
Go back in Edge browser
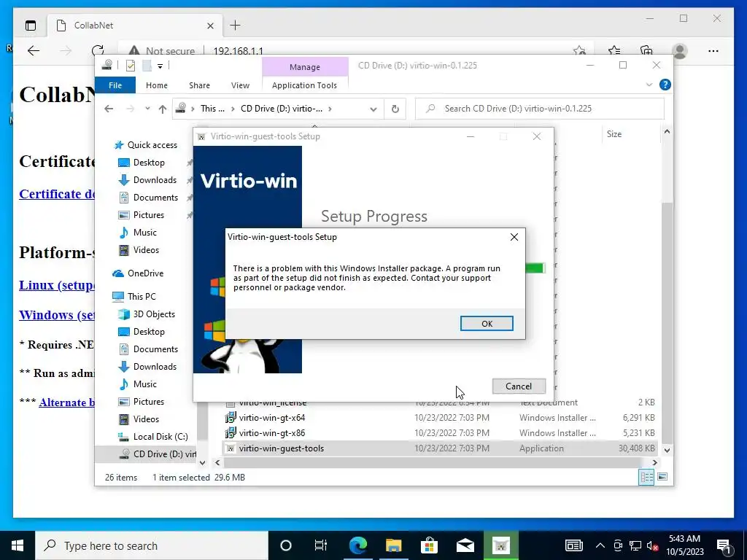34,50
